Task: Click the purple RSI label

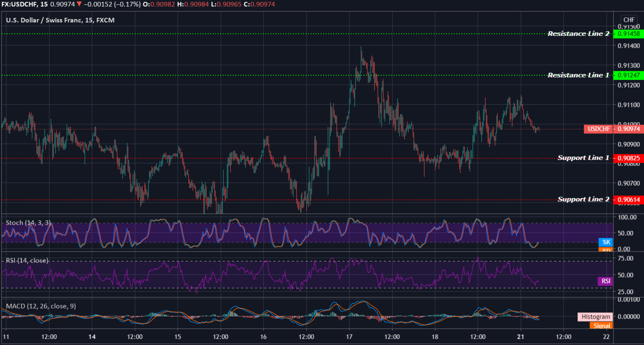Action: [x=605, y=281]
